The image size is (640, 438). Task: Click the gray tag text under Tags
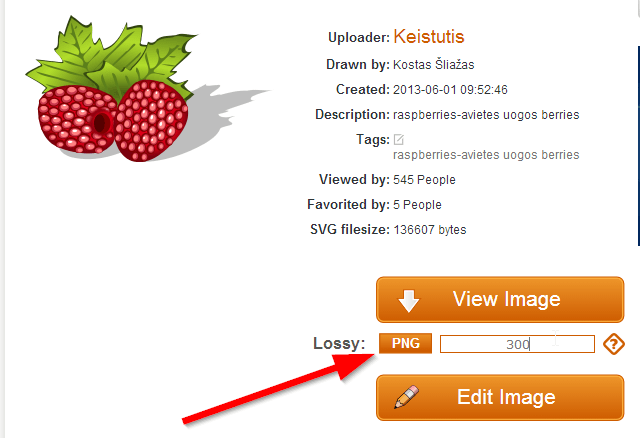pyautogui.click(x=486, y=155)
